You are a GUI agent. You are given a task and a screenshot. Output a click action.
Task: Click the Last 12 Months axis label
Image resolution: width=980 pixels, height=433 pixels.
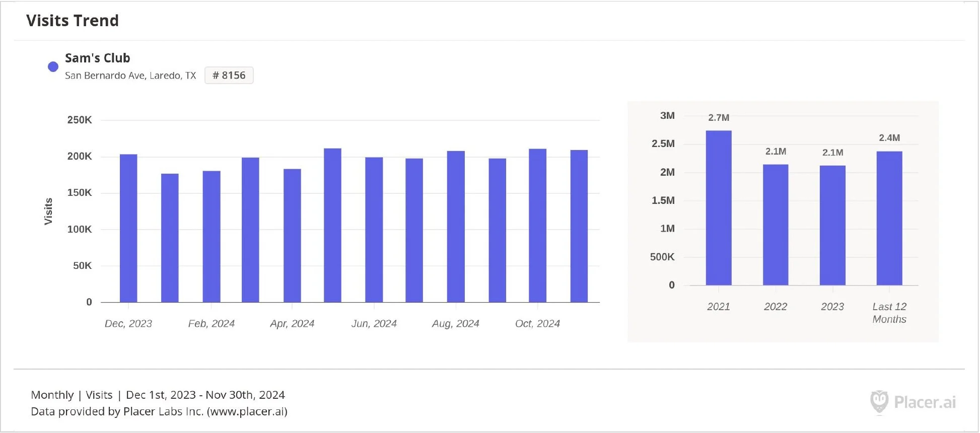[x=889, y=313]
